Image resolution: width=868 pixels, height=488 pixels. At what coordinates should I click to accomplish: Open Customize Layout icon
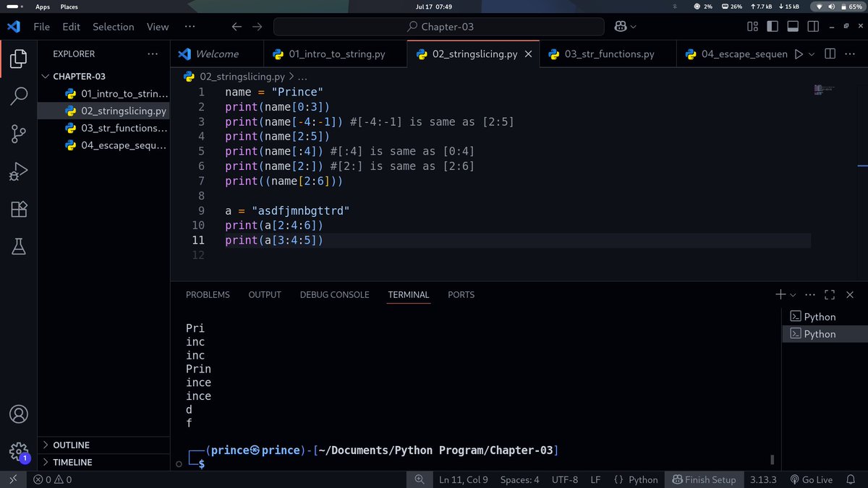(x=752, y=27)
